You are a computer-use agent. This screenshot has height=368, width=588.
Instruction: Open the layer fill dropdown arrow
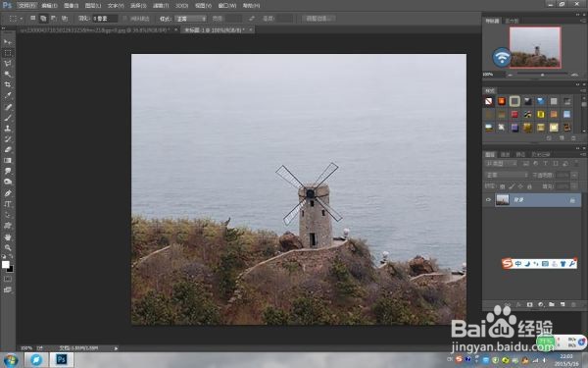coord(574,186)
